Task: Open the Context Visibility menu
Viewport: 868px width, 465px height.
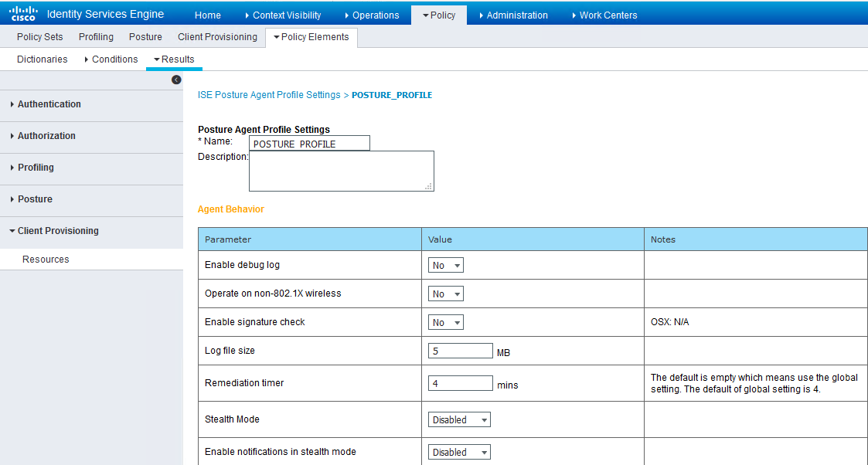Action: tap(283, 15)
